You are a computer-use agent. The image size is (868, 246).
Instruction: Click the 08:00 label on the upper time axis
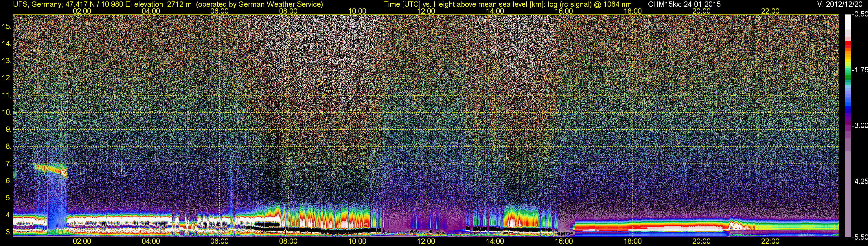point(288,11)
